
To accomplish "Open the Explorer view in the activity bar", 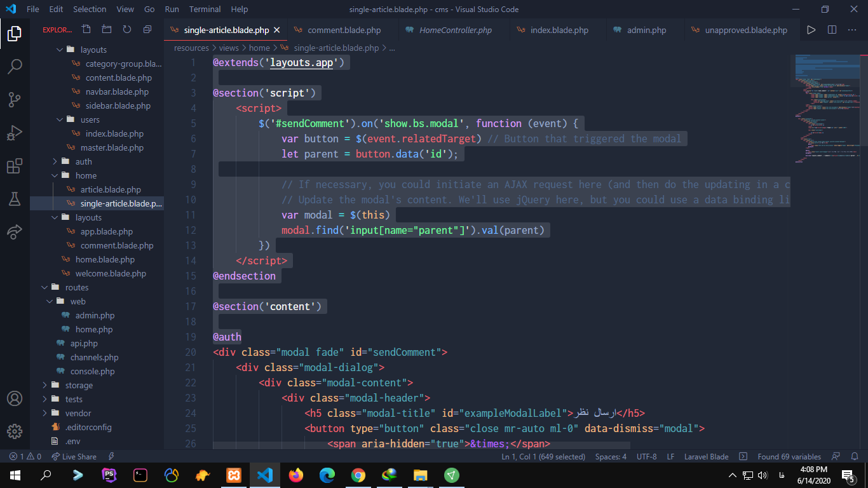I will [x=15, y=34].
